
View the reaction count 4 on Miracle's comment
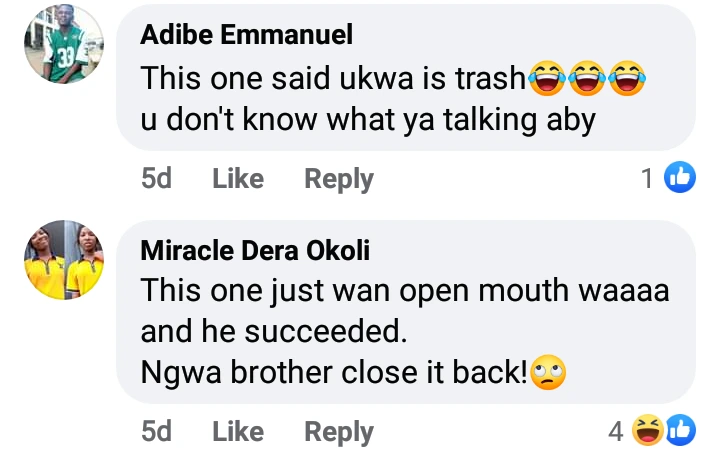click(x=616, y=432)
